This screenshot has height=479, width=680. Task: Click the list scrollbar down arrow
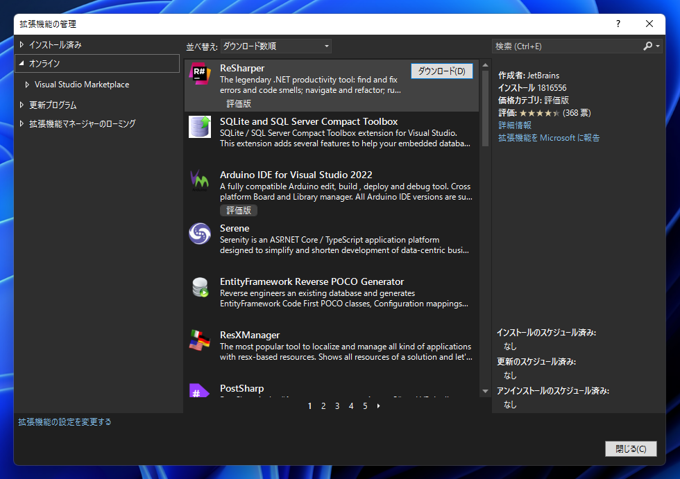click(485, 391)
